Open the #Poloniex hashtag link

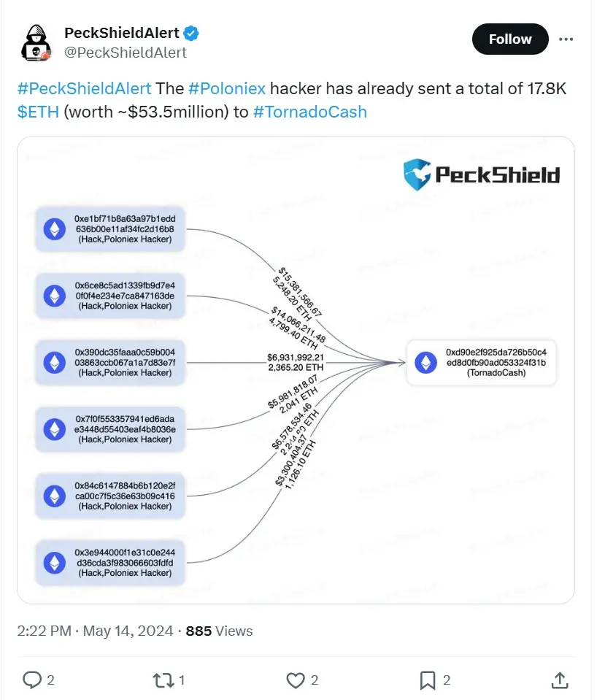point(226,89)
